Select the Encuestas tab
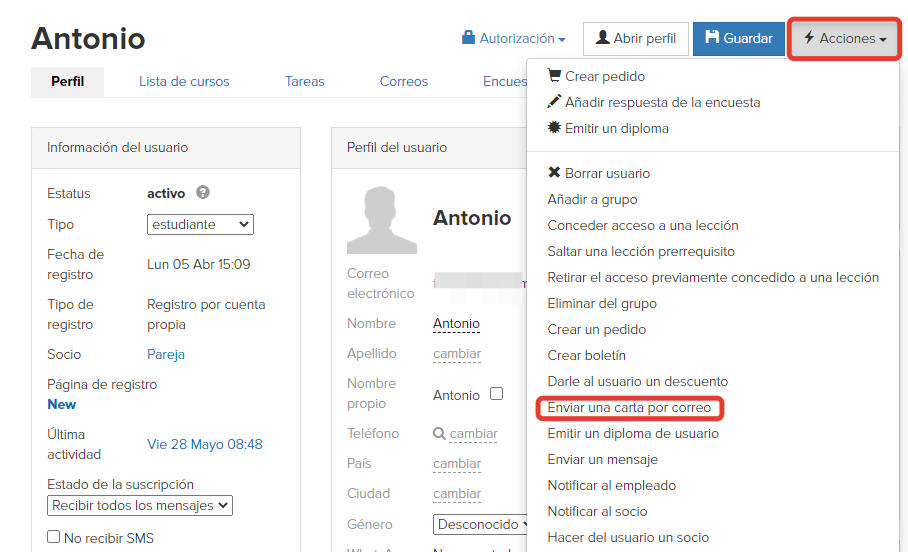Viewport: 908px width, 552px height. 505,82
